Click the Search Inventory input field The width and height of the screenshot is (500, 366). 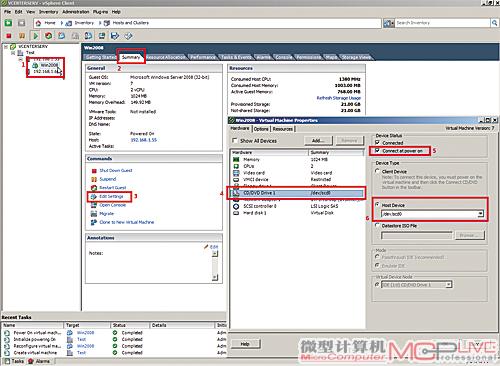click(x=442, y=23)
